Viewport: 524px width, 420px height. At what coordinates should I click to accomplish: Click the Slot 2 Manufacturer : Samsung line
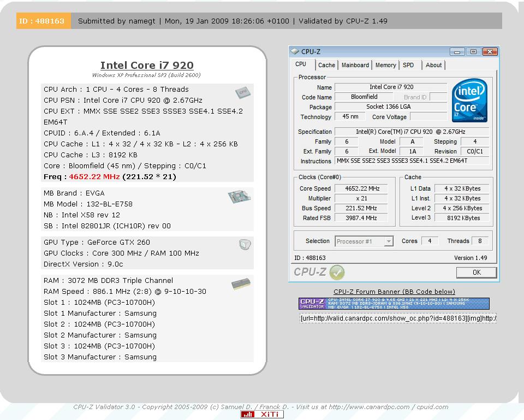(x=100, y=335)
